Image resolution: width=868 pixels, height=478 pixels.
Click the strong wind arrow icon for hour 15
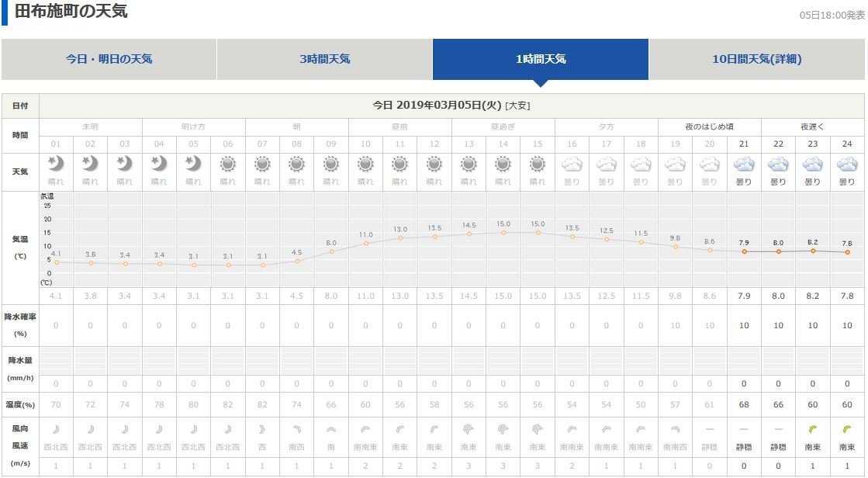coord(538,429)
